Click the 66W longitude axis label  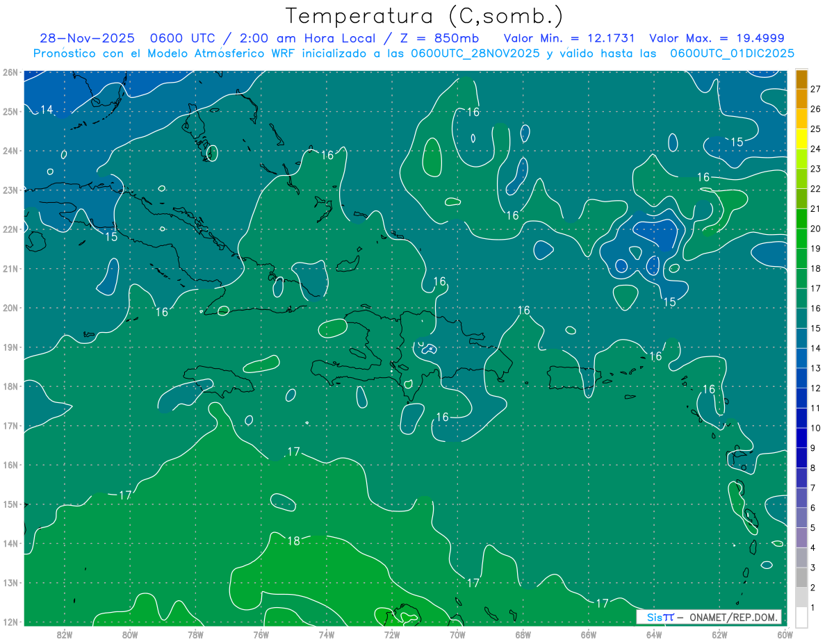[x=589, y=634]
